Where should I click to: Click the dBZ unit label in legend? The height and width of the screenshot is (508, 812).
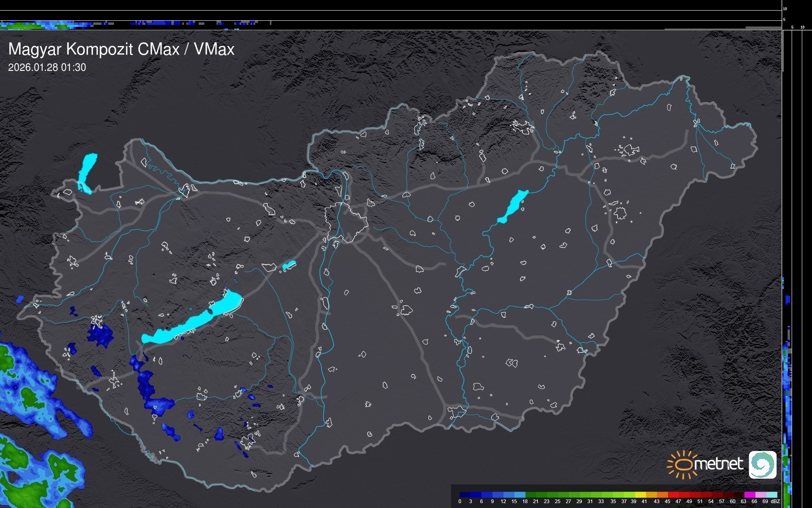[x=775, y=501]
